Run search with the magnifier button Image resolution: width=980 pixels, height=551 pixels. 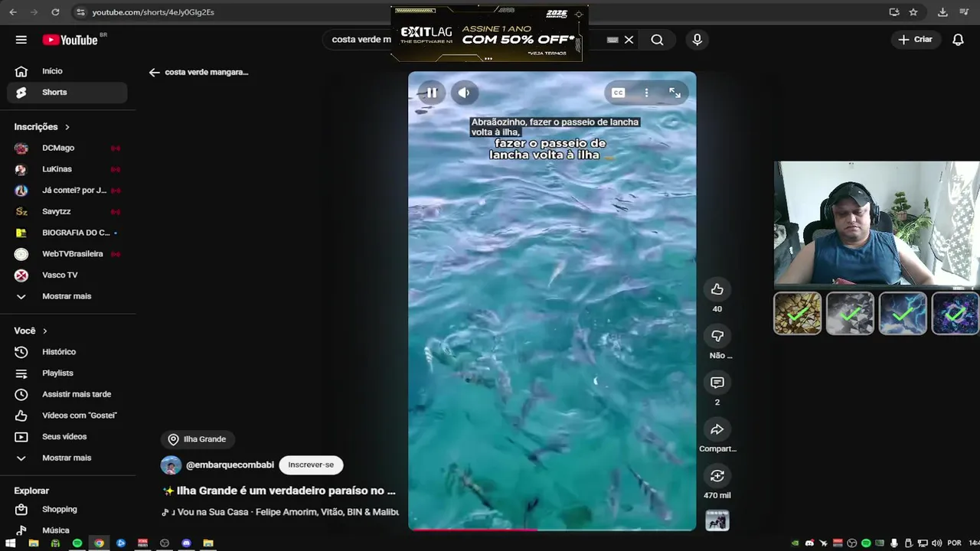pos(657,40)
